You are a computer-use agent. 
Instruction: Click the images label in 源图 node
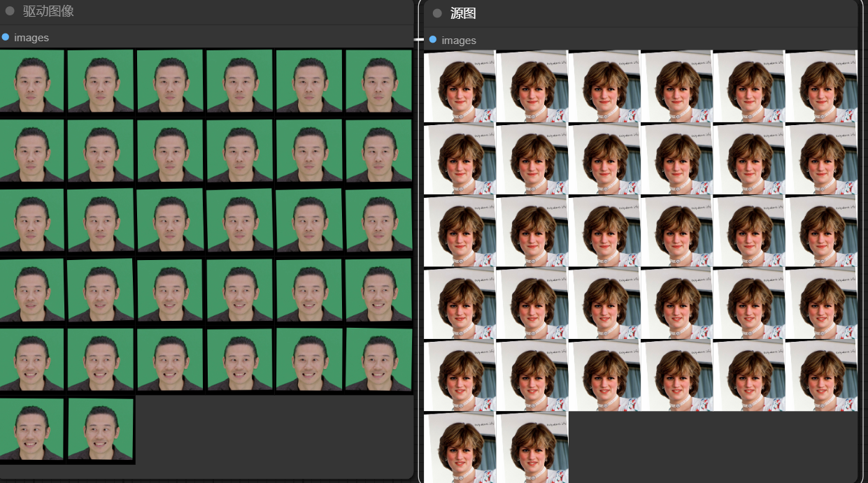[459, 41]
